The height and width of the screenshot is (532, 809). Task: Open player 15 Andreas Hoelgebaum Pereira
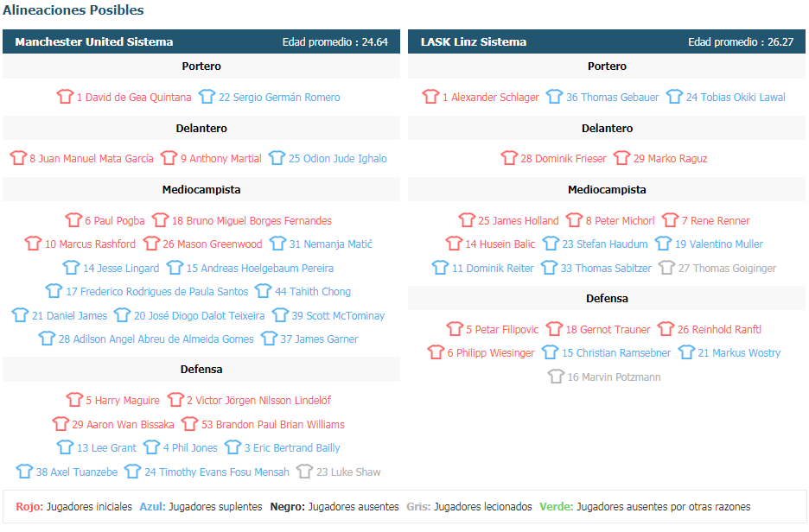[260, 269]
